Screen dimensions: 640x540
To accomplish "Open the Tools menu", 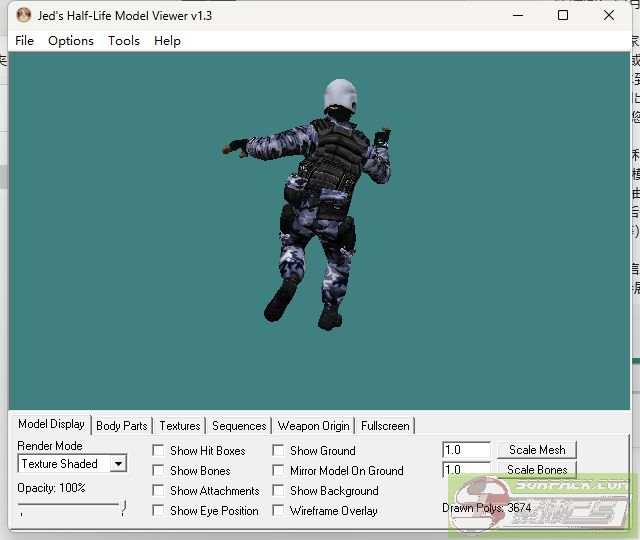I will pyautogui.click(x=124, y=41).
